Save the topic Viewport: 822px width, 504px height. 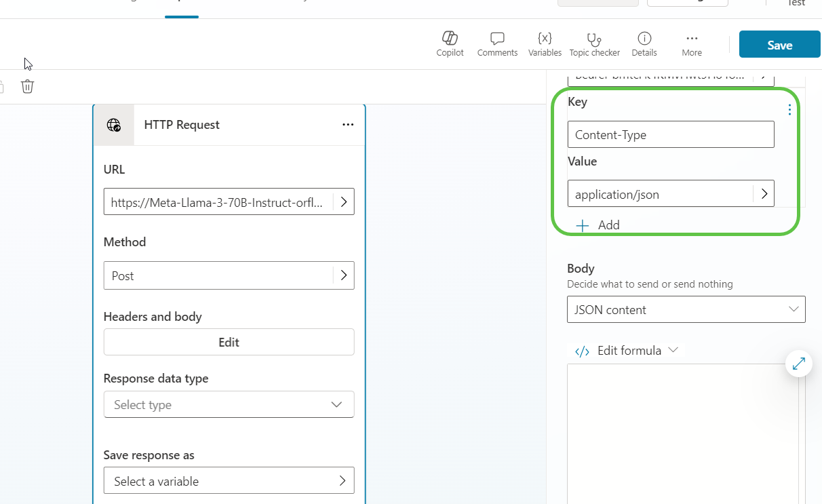[779, 45]
